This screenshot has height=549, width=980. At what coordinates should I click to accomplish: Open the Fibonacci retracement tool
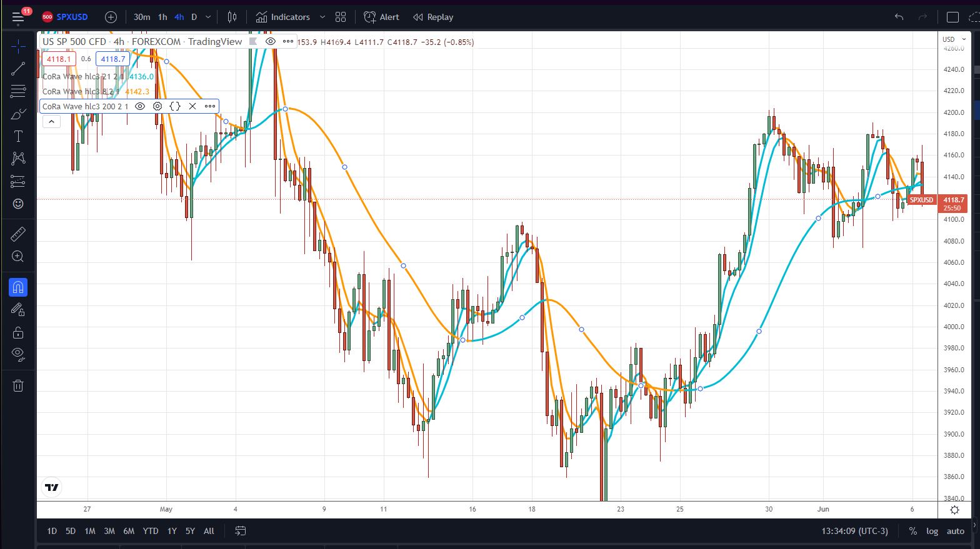[x=18, y=91]
